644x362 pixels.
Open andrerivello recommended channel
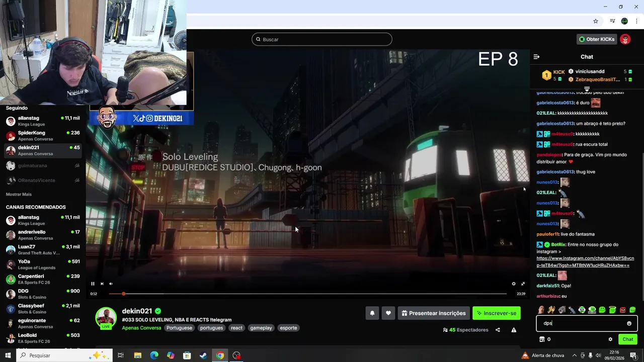click(x=43, y=235)
